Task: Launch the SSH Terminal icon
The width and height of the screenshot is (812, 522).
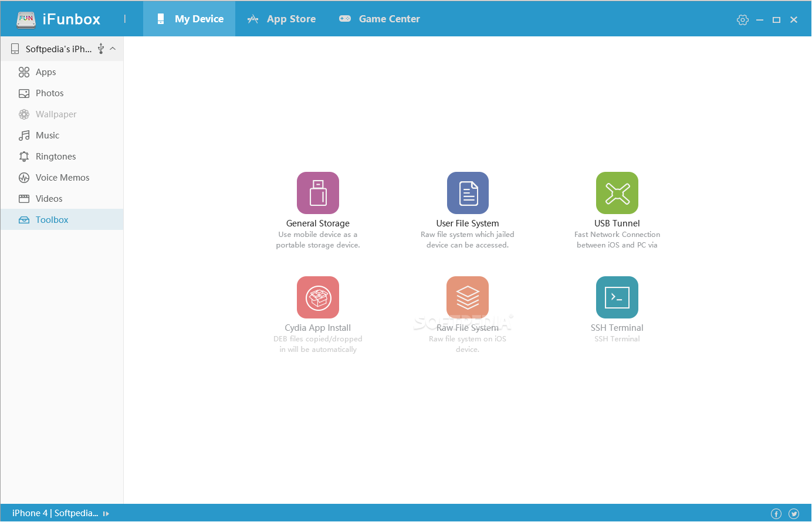Action: point(617,297)
